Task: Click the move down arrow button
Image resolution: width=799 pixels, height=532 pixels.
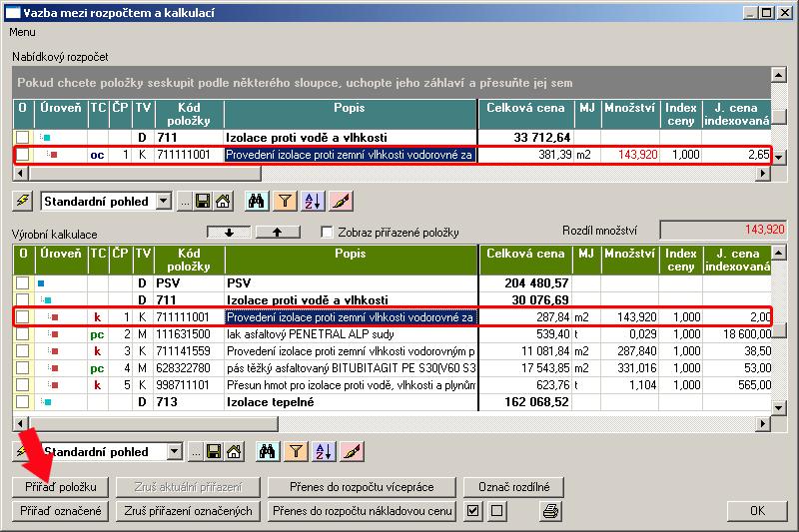Action: (x=229, y=233)
